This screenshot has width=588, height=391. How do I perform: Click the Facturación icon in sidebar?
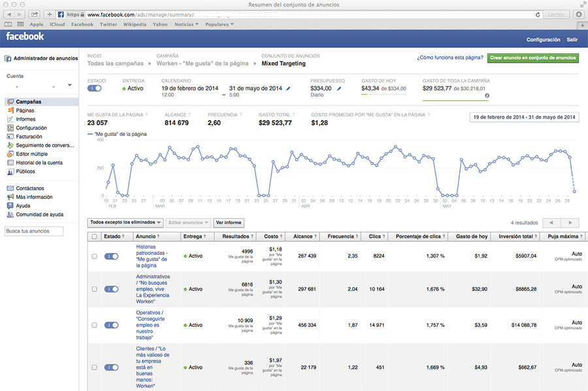pyautogui.click(x=10, y=137)
